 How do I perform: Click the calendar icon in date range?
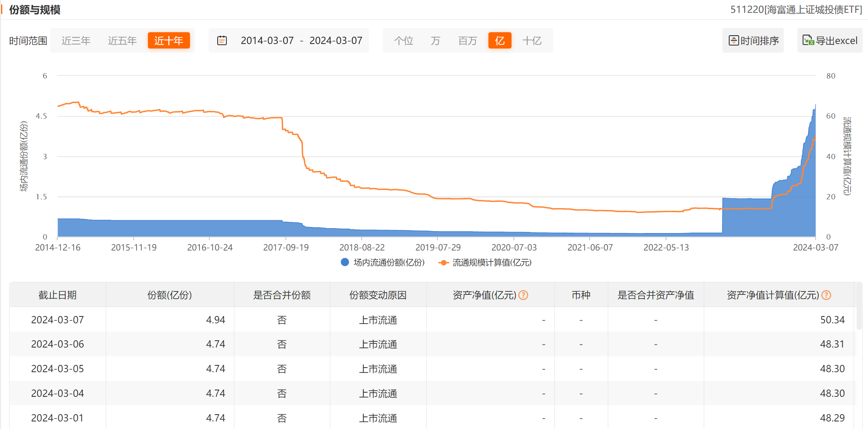tap(222, 41)
